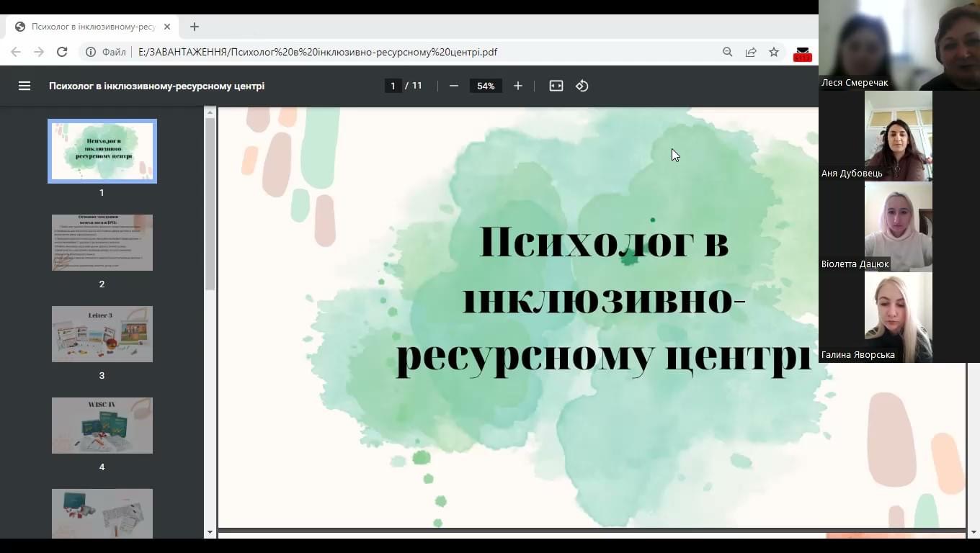Click the zoom in plus button
This screenshot has width=980, height=553.
tap(517, 86)
